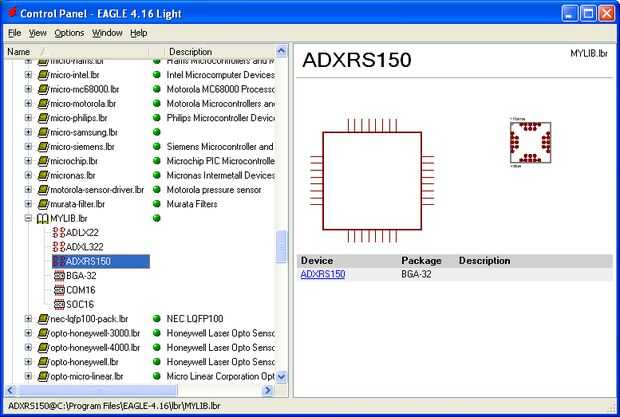Click the opto-honeywell.lbr library book icon
This screenshot has height=417, width=620.
coord(43,362)
